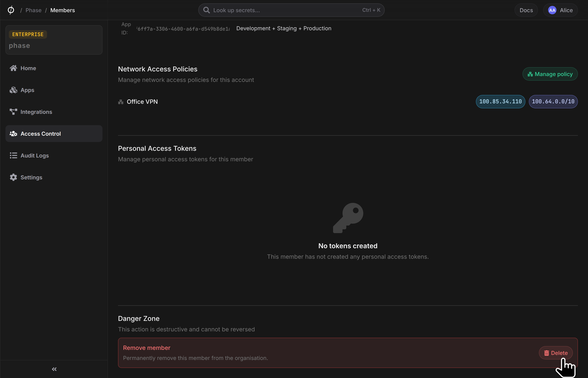Click the Settings gear icon
Image resolution: width=588 pixels, height=378 pixels.
[x=13, y=177]
